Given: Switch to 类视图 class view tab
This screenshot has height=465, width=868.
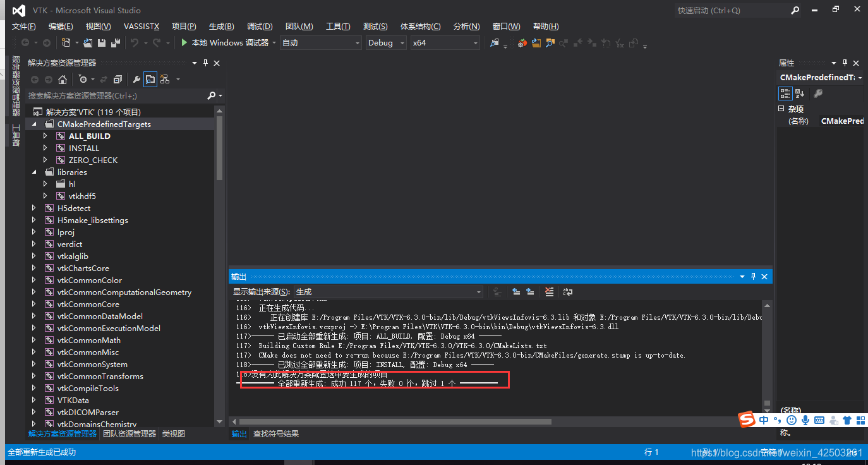Looking at the screenshot, I should pyautogui.click(x=174, y=434).
